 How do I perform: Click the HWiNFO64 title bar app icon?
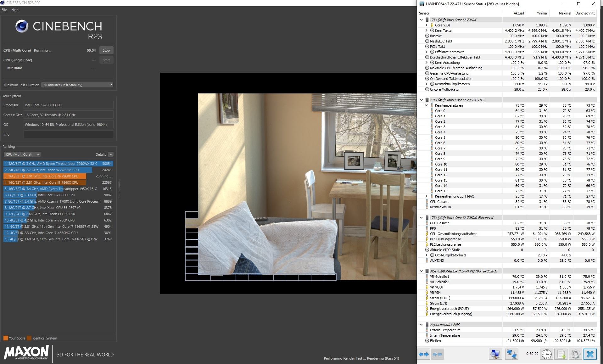(x=422, y=4)
